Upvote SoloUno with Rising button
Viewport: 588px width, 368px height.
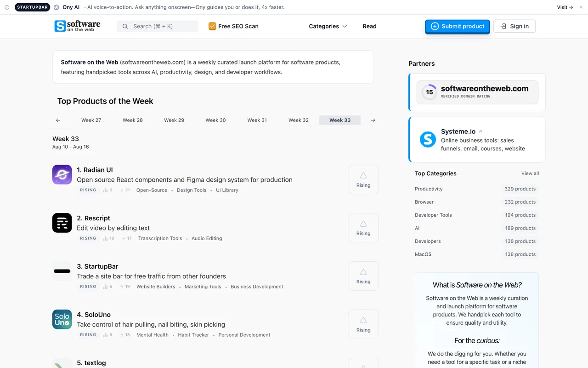point(363,325)
